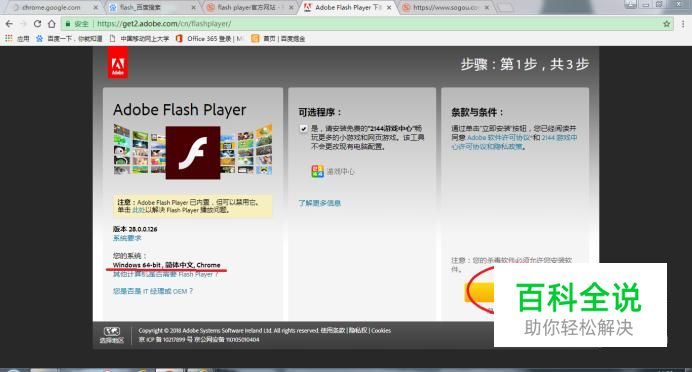Close the Adobe Flash Player tab

[389, 8]
